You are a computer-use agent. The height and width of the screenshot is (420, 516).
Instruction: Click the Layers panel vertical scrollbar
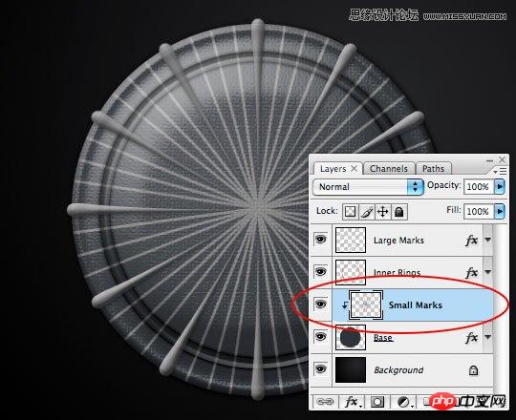tap(501, 305)
